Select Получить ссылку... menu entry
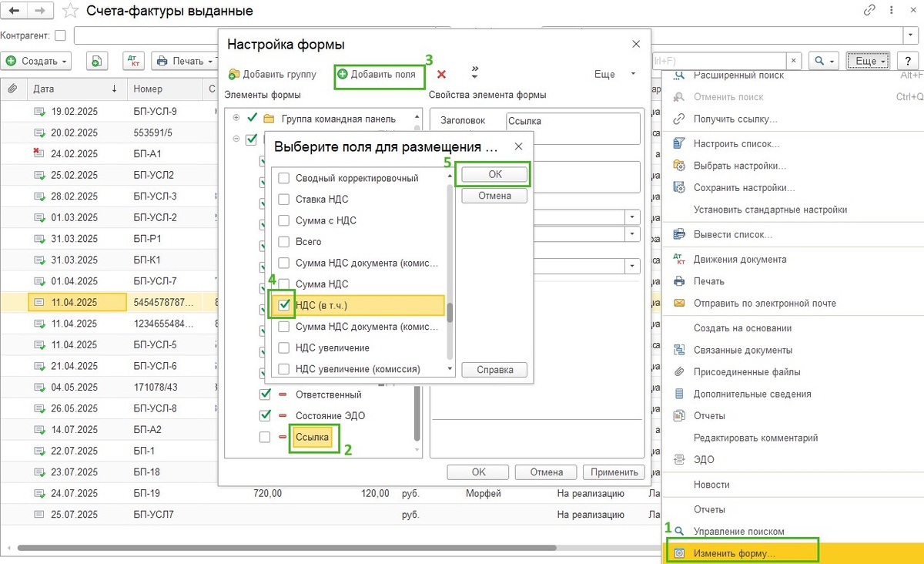The image size is (924, 564). point(735,119)
